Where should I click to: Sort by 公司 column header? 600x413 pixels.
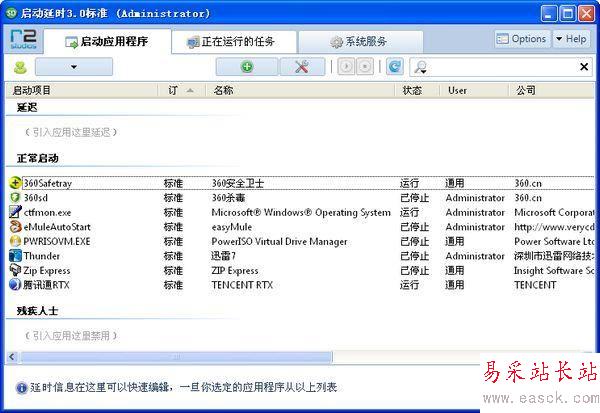[551, 91]
